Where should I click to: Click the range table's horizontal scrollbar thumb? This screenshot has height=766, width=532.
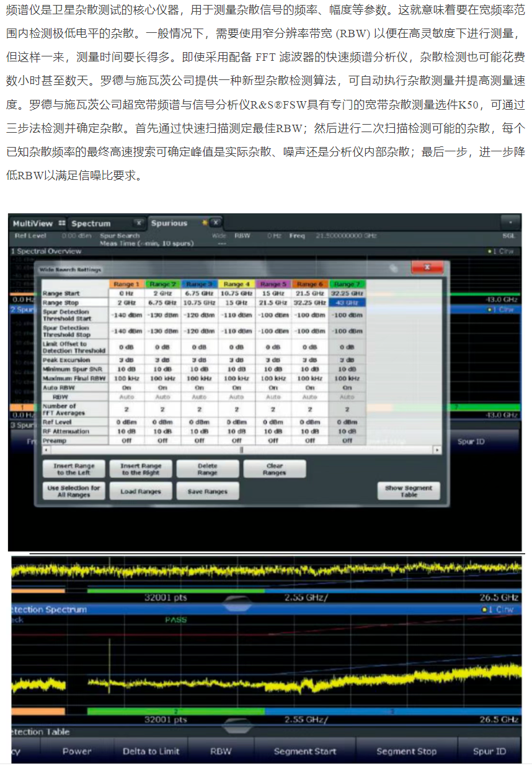coord(242,450)
